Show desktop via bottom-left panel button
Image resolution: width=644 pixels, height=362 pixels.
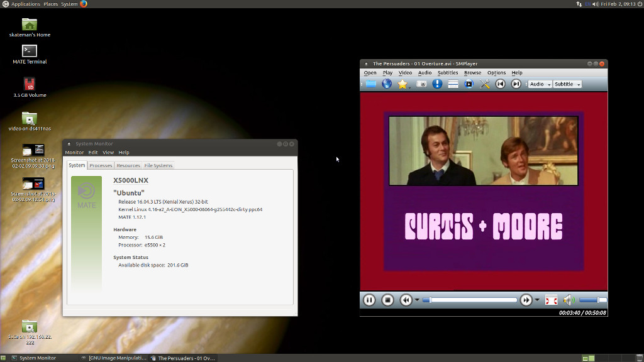[3, 358]
